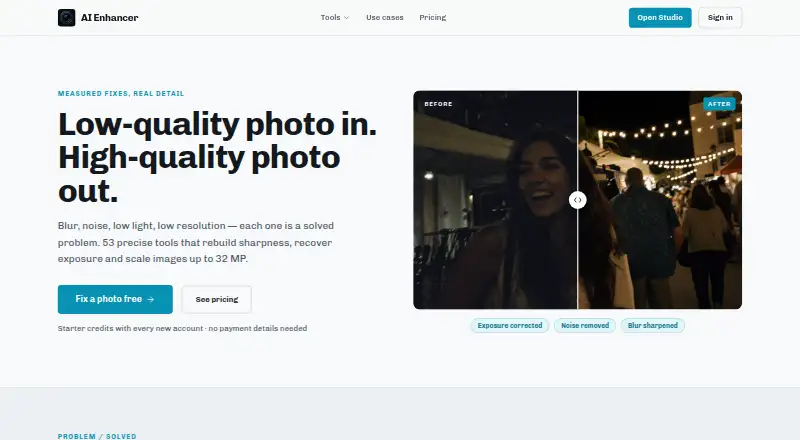800x440 pixels.
Task: Click the '53 precise tools' description paragraph
Action: pos(196,242)
